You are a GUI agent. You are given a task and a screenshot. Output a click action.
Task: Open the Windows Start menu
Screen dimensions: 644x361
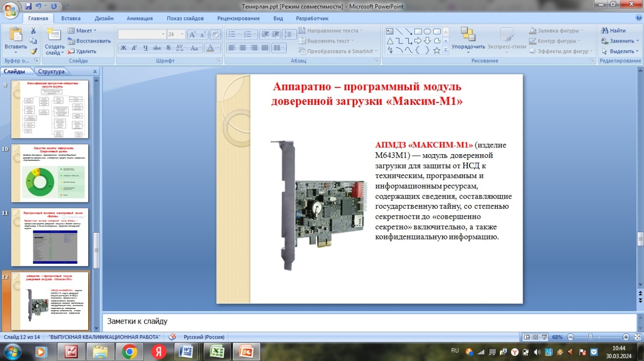point(12,352)
